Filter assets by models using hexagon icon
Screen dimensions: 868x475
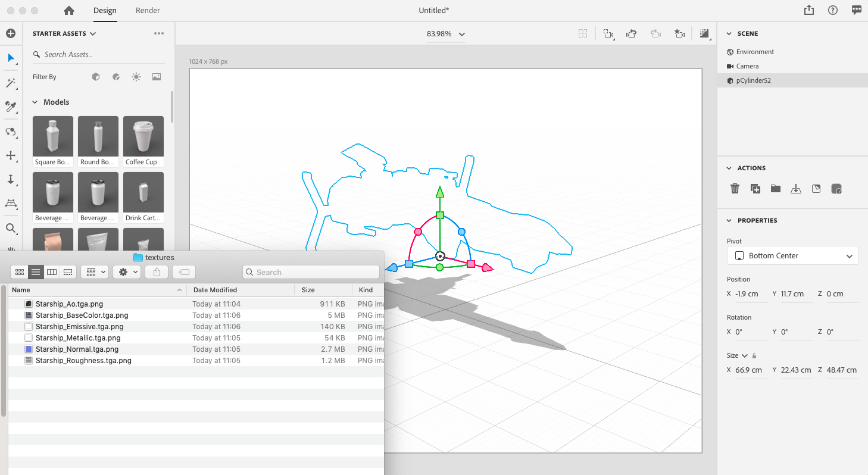pyautogui.click(x=96, y=76)
